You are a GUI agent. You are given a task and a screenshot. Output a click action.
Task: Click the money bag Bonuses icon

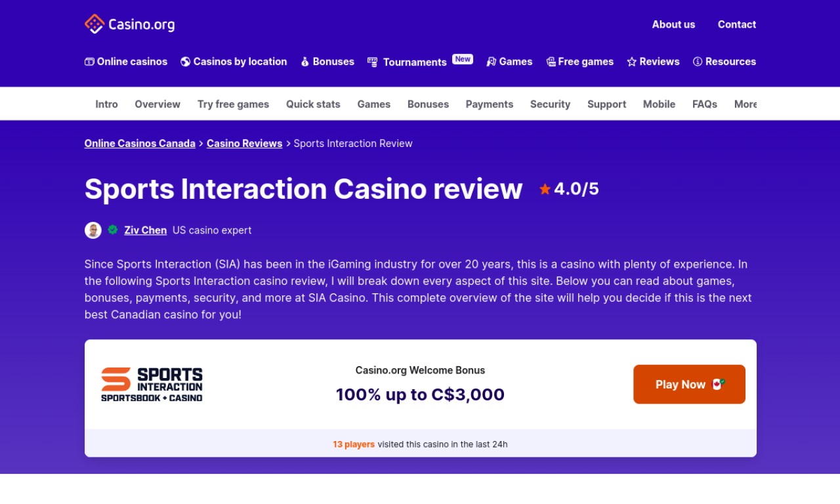pyautogui.click(x=305, y=62)
